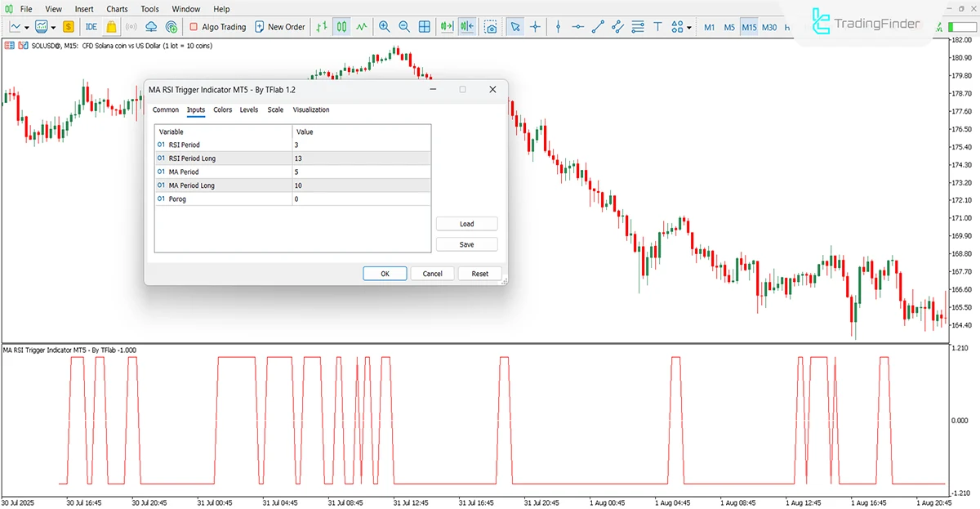Image resolution: width=980 pixels, height=509 pixels.
Task: Toggle chart shift from right edge
Action: tap(466, 26)
